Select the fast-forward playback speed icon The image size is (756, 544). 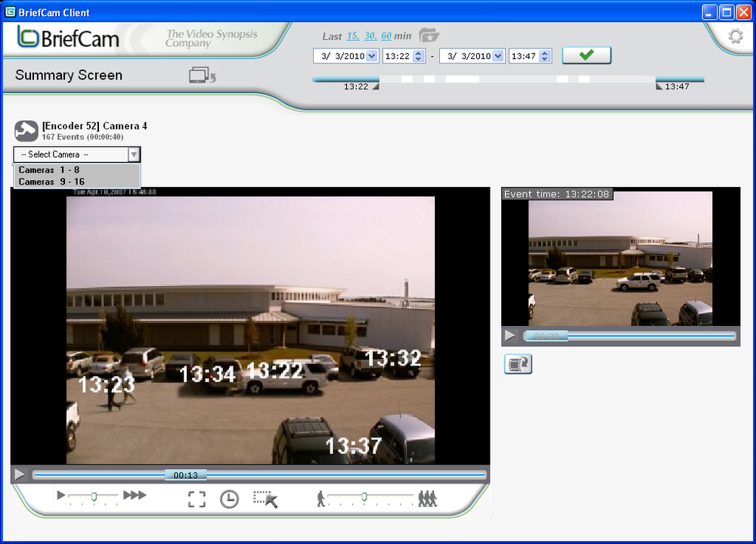[x=135, y=495]
